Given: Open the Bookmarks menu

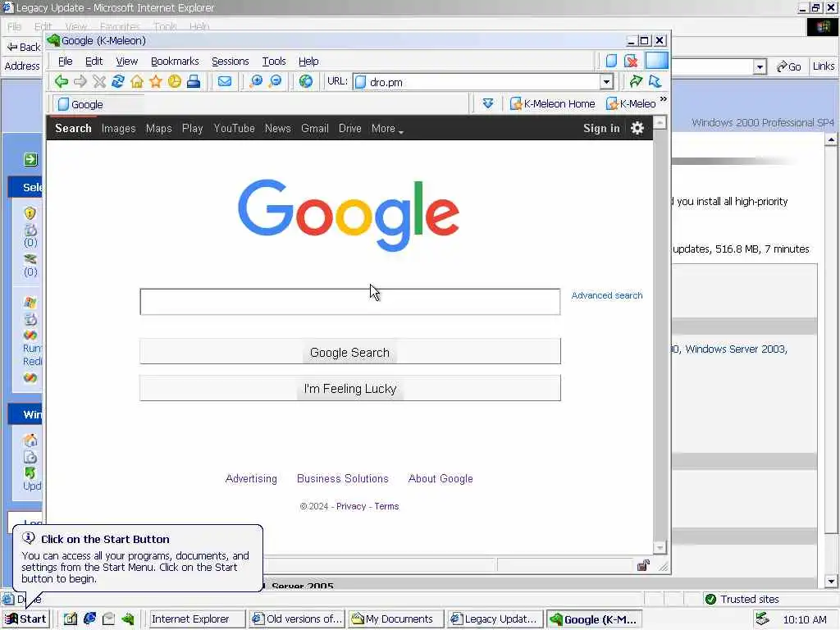Looking at the screenshot, I should click(175, 61).
